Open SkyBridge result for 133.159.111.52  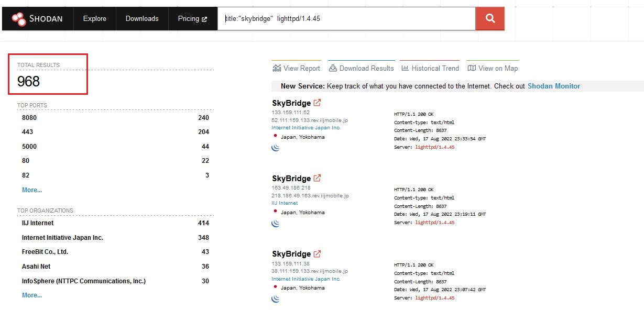pos(291,103)
